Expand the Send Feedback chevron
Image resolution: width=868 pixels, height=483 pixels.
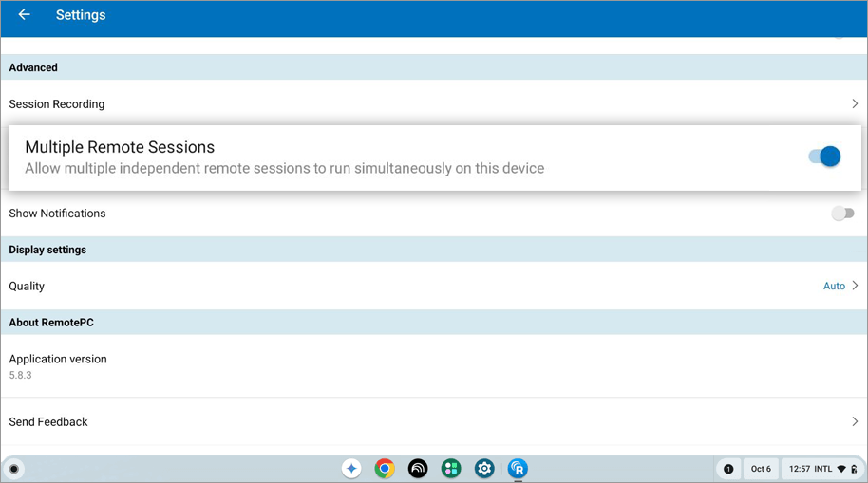(855, 421)
